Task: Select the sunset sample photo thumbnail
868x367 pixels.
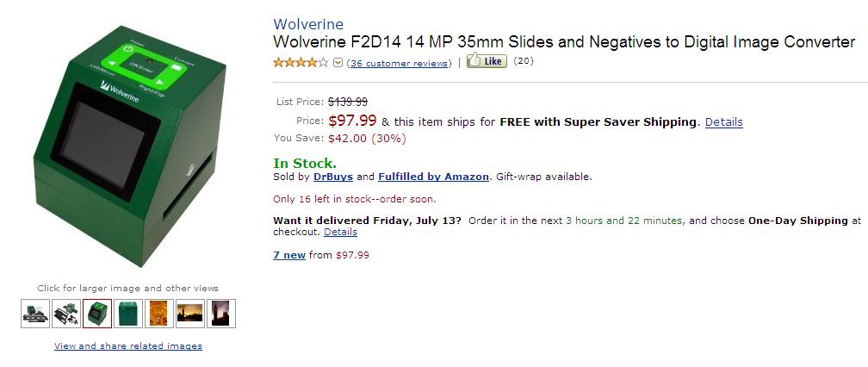Action: 190,314
